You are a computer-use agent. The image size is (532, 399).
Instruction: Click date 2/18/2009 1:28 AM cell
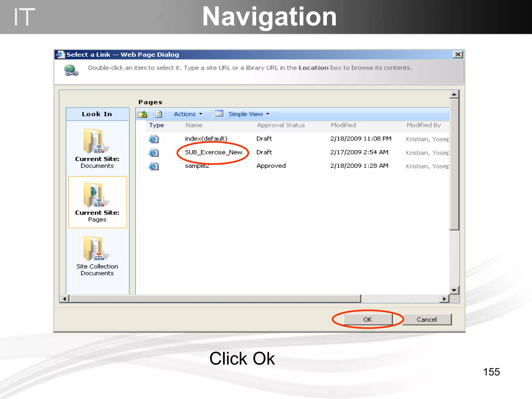(x=359, y=166)
